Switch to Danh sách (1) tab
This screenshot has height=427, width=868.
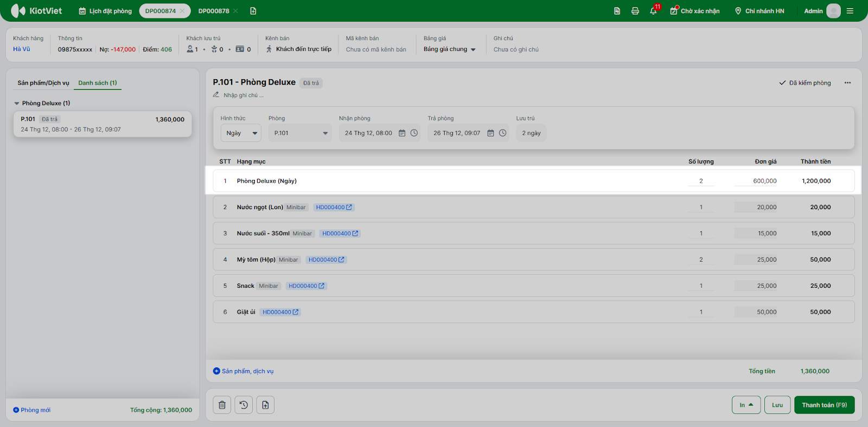coord(98,83)
